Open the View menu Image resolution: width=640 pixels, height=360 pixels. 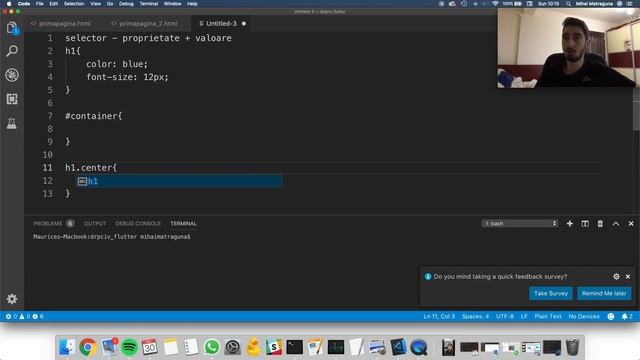pyautogui.click(x=96, y=4)
